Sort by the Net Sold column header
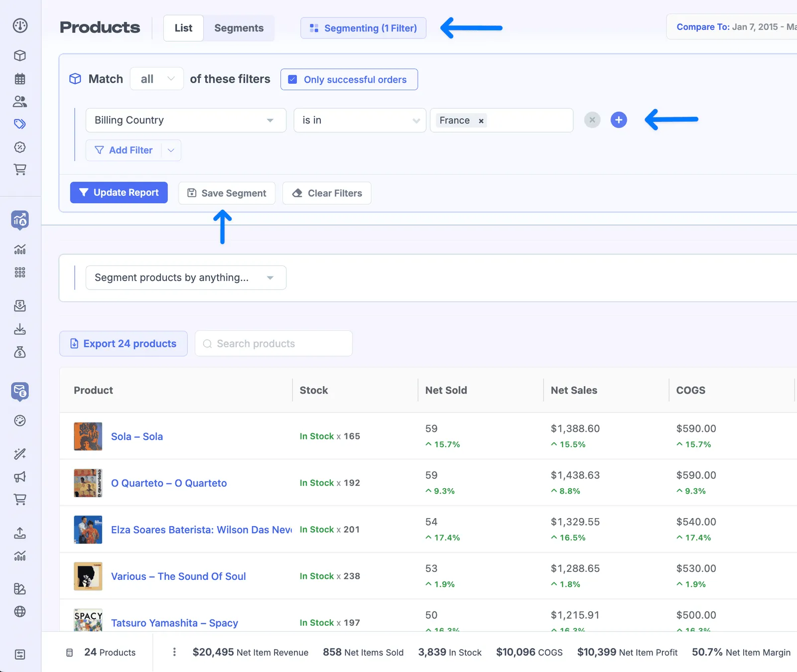Screen dimensions: 797x672 coord(446,390)
